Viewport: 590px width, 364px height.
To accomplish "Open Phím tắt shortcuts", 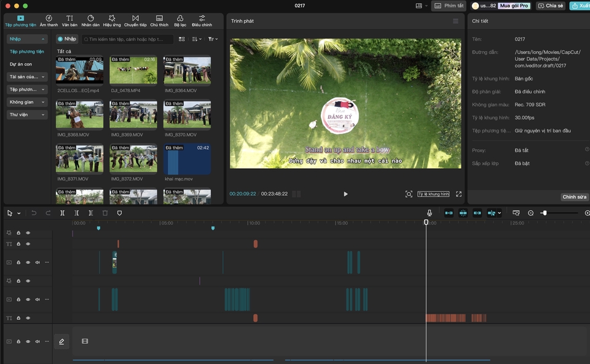I will pyautogui.click(x=449, y=6).
